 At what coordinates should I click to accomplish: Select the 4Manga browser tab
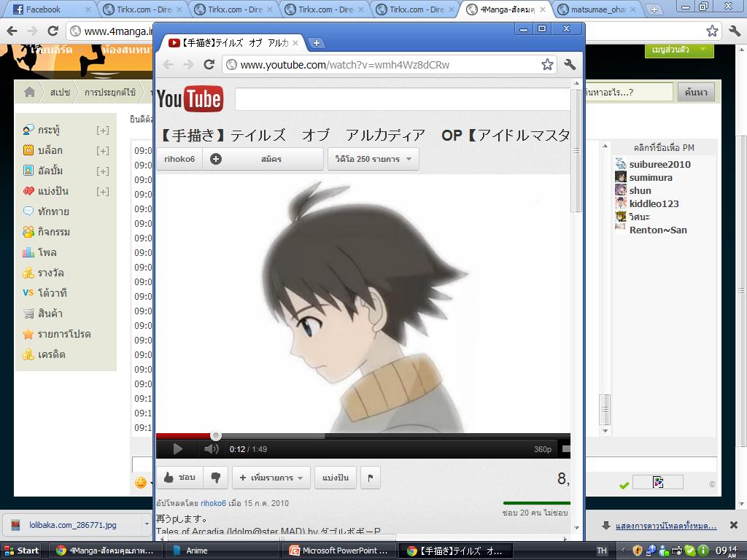[506, 9]
